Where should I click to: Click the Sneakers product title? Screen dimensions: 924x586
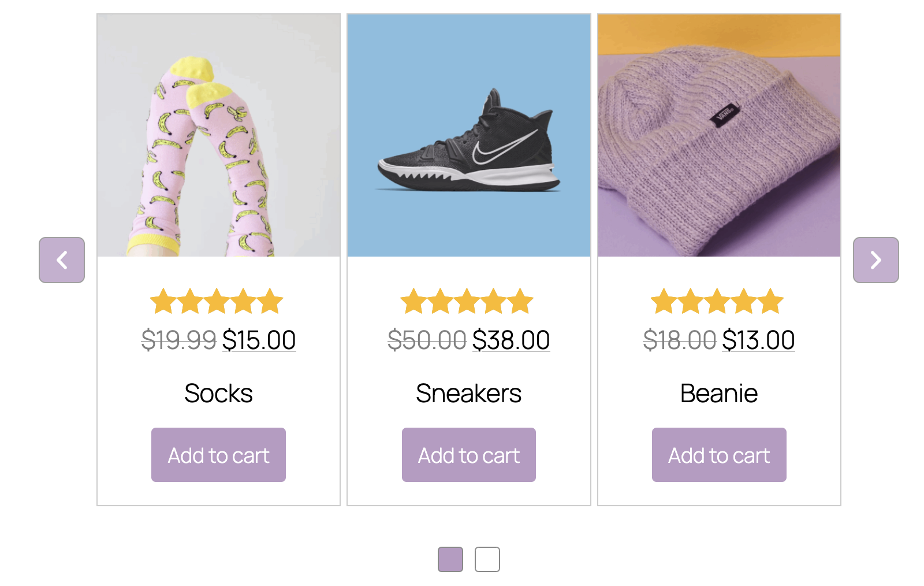pos(469,394)
